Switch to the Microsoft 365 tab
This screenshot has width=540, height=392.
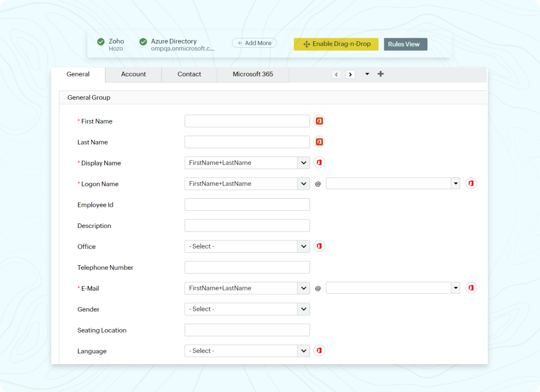click(x=252, y=74)
